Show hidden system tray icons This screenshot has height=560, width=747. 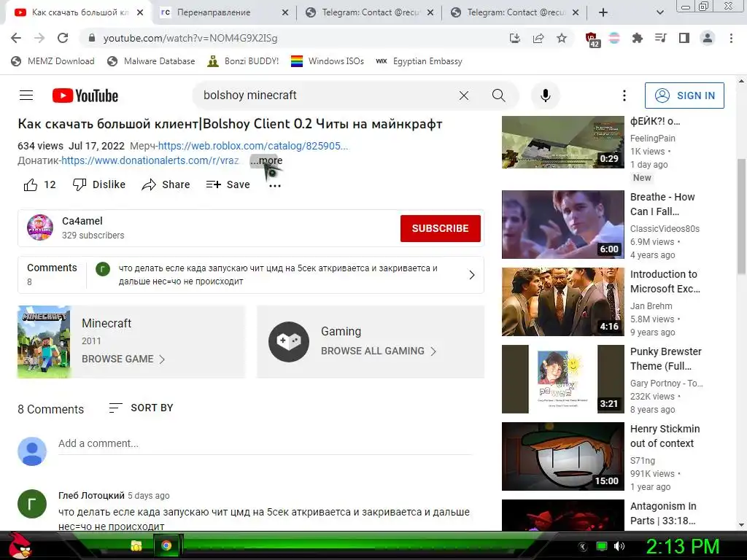[x=582, y=547]
